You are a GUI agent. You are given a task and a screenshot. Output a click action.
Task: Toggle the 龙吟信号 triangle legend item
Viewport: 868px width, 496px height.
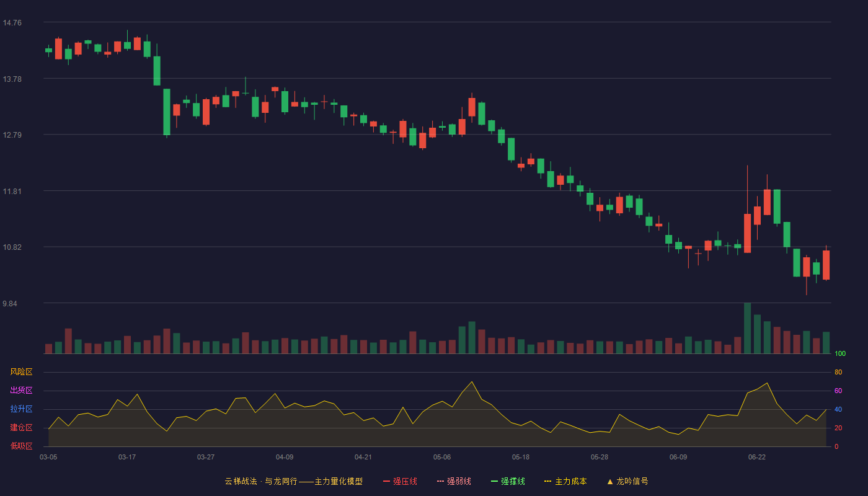point(627,481)
